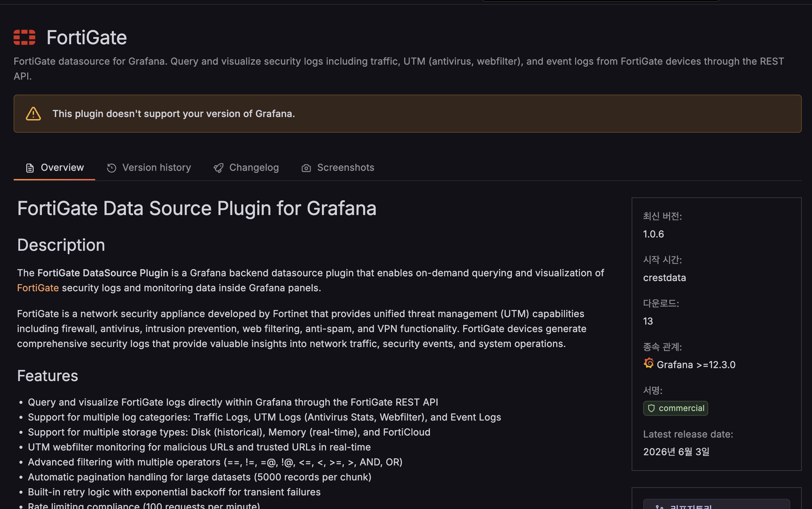Click the "FortiGate Data Source Plugin for Grafana" heading
This screenshot has height=509, width=812.
[197, 208]
